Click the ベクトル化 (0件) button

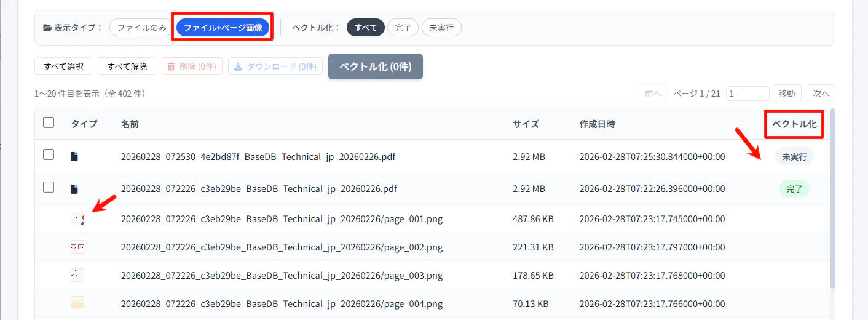pos(376,66)
